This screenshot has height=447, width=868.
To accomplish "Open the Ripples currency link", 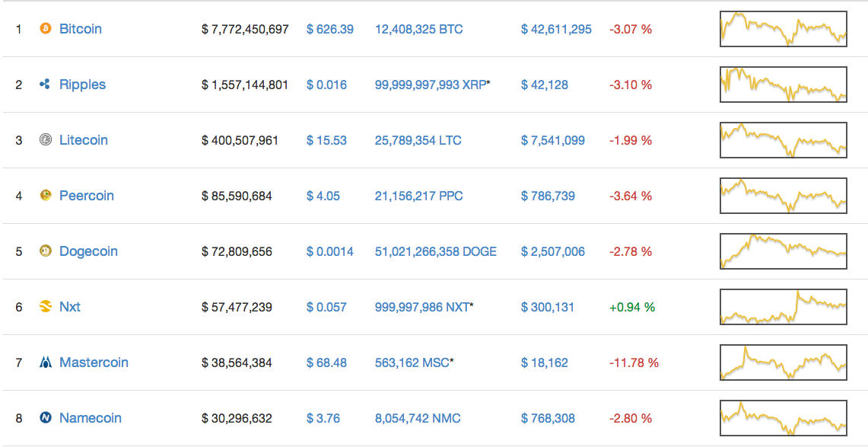I will tap(82, 85).
